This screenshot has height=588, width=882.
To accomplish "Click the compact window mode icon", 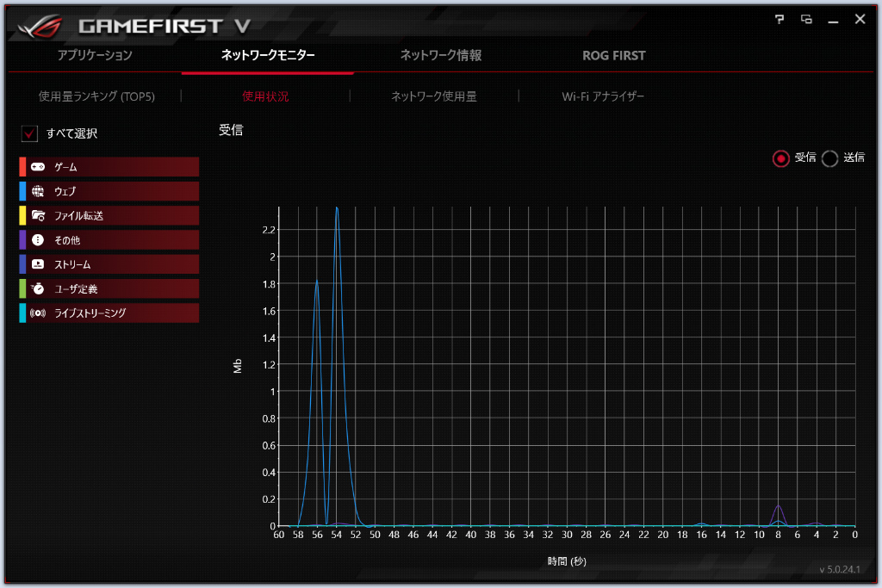I will pyautogui.click(x=806, y=19).
